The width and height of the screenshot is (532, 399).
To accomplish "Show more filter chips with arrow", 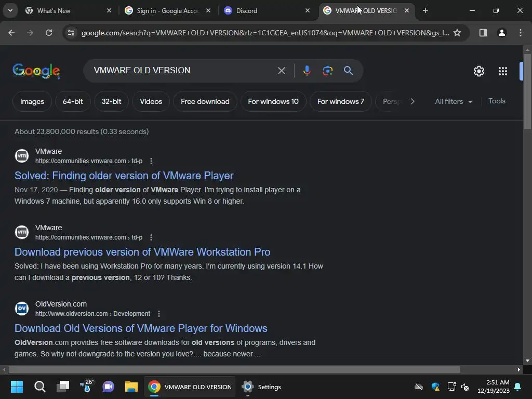I will pyautogui.click(x=413, y=101).
